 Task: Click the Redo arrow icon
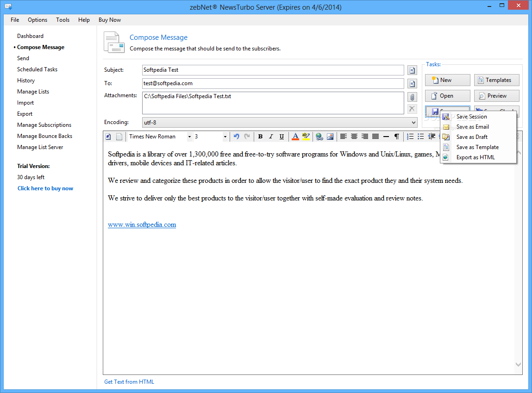(247, 137)
